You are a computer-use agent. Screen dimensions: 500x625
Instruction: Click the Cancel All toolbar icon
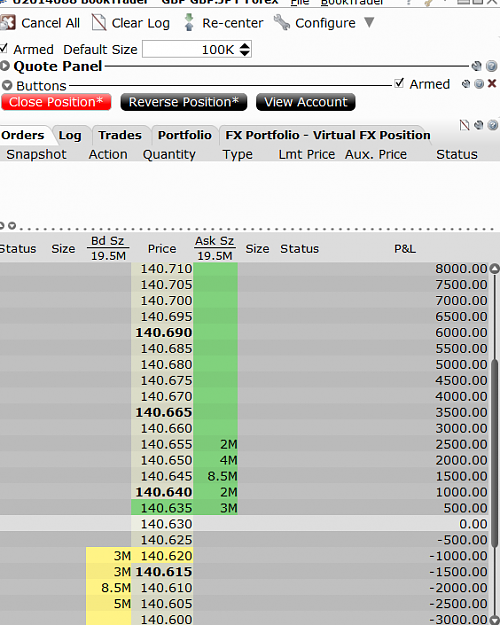[8, 23]
